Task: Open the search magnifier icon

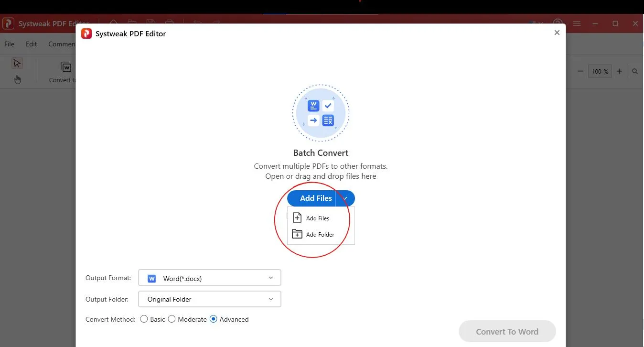Action: pos(635,71)
